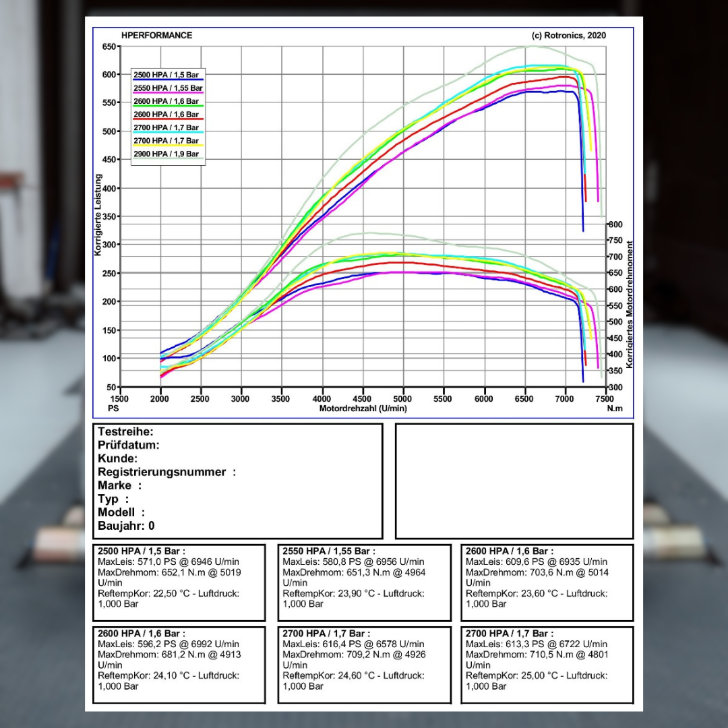Select the magenta 2550 HPA / 1,55 Bar legend entry
The image size is (728, 728).
pos(168,88)
